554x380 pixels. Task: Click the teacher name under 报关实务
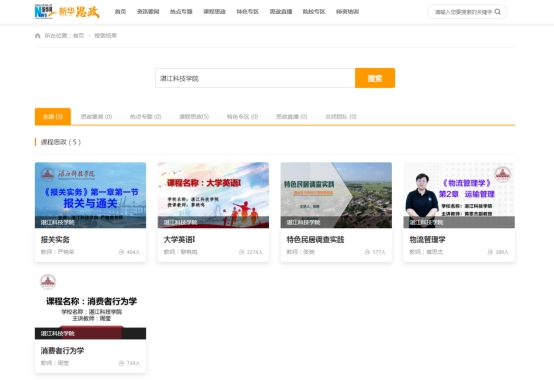(66, 252)
